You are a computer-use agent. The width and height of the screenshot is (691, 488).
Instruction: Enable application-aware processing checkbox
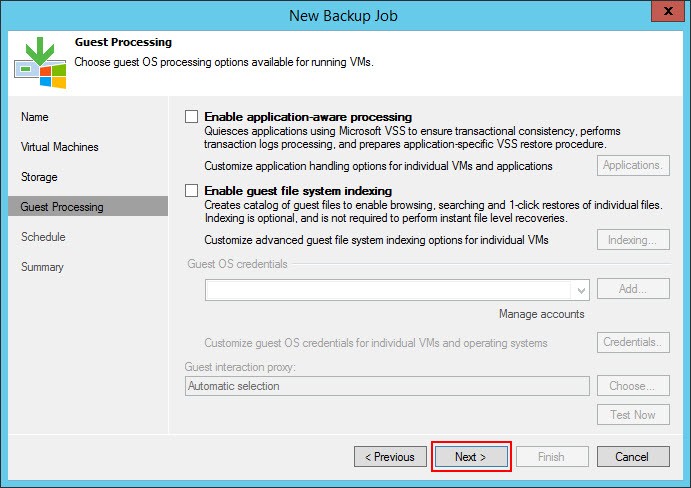pyautogui.click(x=191, y=117)
